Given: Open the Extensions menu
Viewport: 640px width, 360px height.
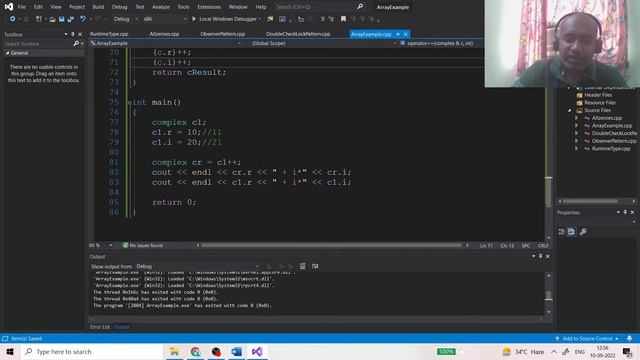Looking at the screenshot, I should click(x=209, y=7).
